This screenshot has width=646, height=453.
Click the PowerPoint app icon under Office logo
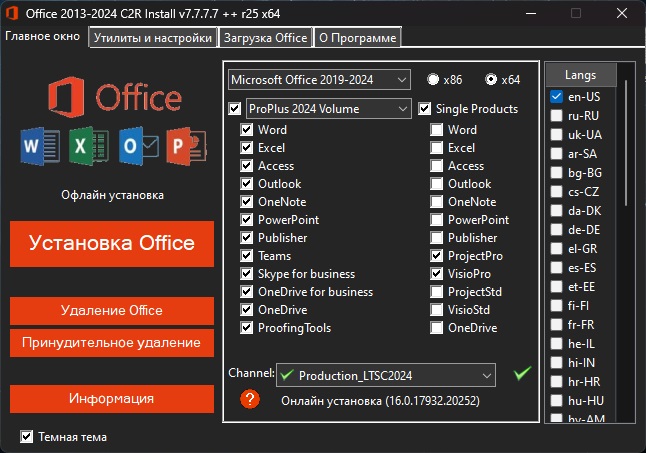[x=187, y=146]
